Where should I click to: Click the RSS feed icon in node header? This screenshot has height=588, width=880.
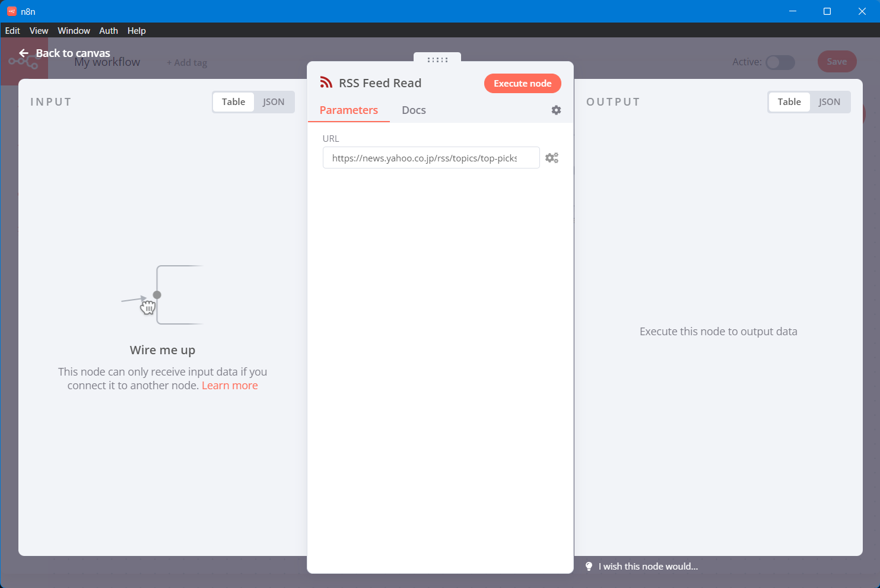[x=326, y=82]
